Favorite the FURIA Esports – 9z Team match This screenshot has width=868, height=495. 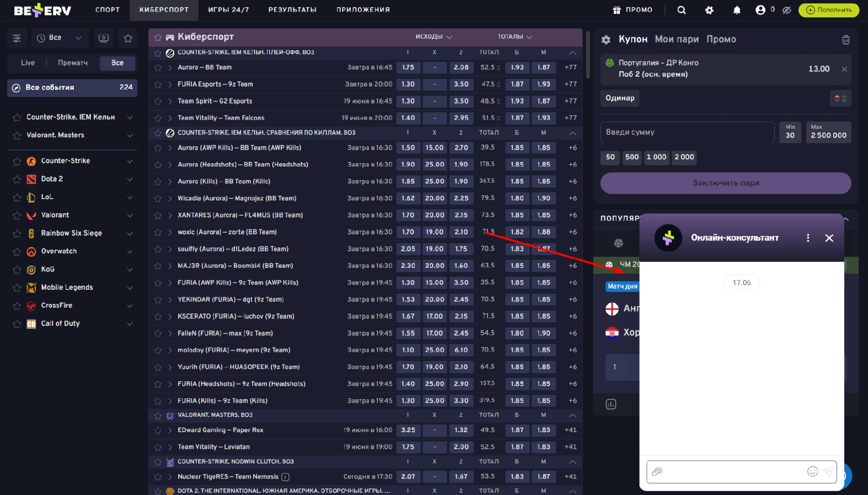158,85
